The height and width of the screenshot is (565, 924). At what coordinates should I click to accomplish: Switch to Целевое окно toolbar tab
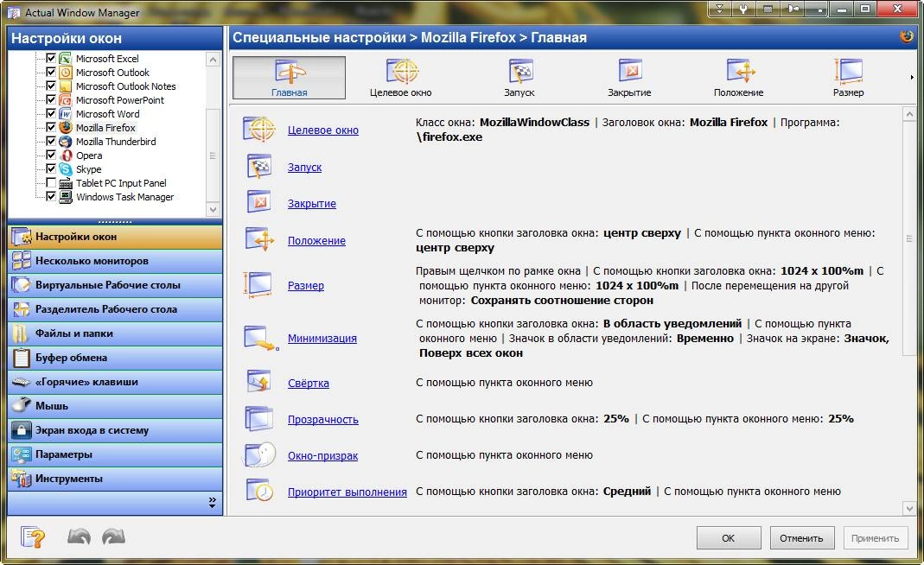click(x=401, y=78)
